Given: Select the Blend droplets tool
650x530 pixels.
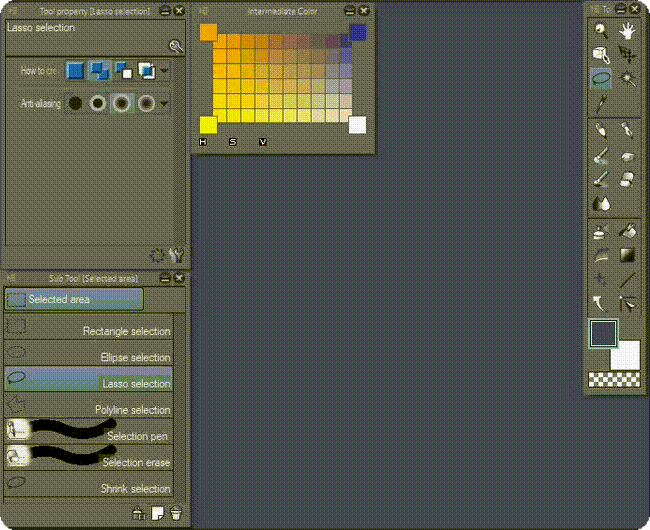Looking at the screenshot, I should [601, 203].
